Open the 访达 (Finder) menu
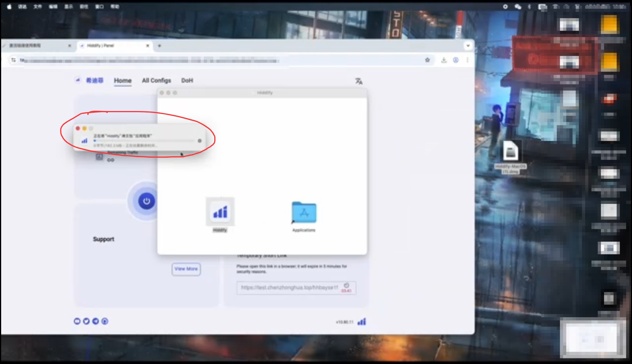Image resolution: width=632 pixels, height=364 pixels. [22, 7]
